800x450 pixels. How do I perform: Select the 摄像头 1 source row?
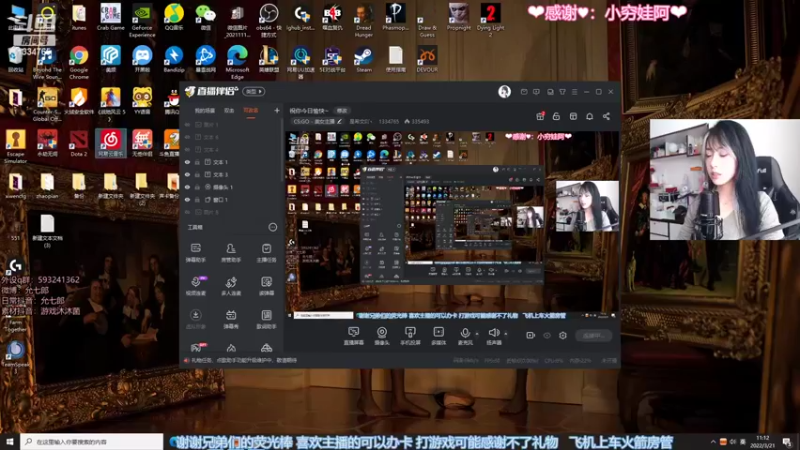(x=231, y=187)
